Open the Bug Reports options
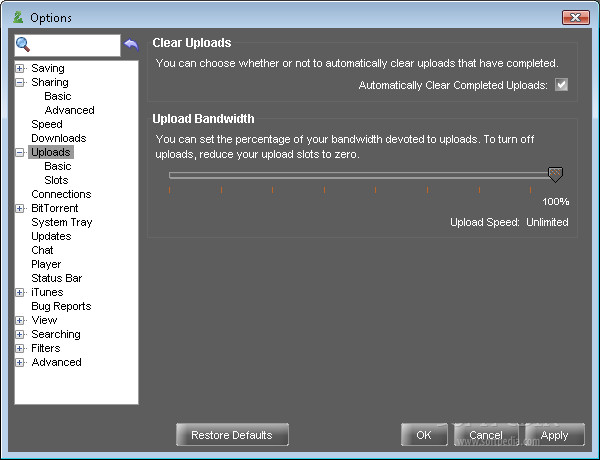This screenshot has height=460, width=600. 61,306
